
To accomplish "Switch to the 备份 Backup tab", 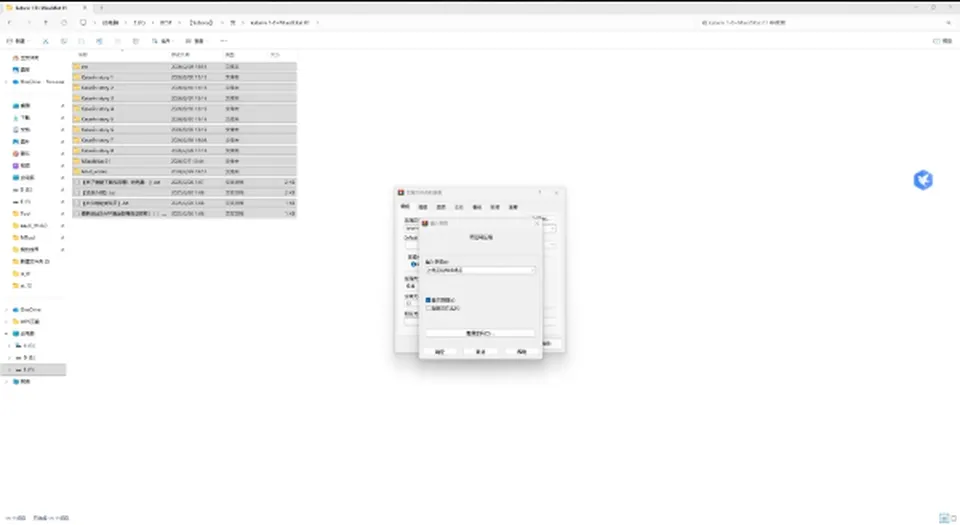I will click(477, 207).
